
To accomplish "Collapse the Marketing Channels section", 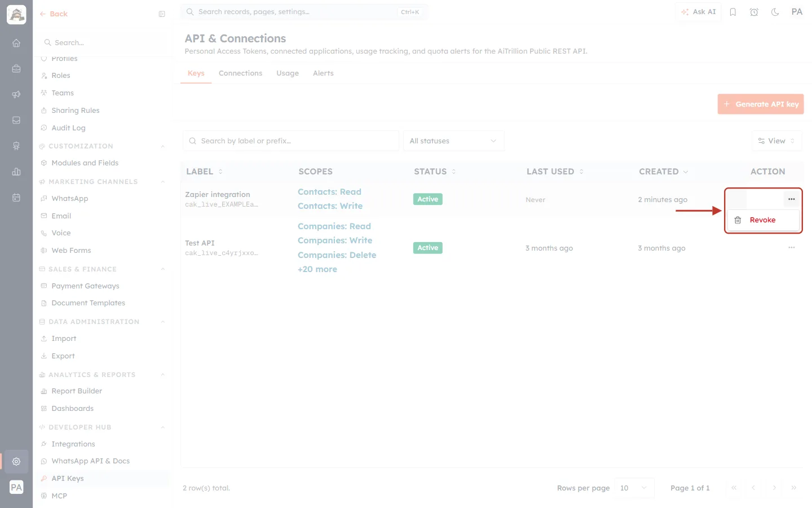I will (163, 182).
